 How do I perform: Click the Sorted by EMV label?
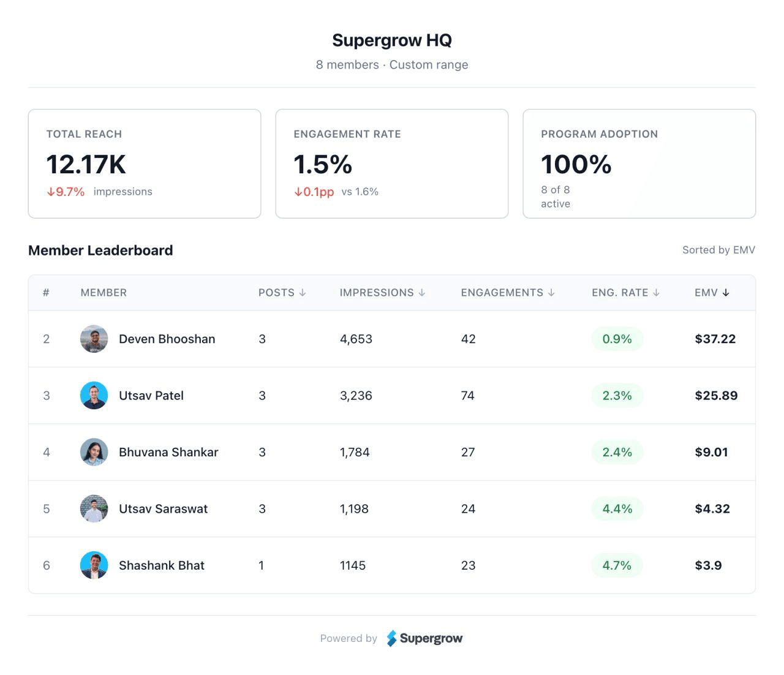tap(719, 250)
